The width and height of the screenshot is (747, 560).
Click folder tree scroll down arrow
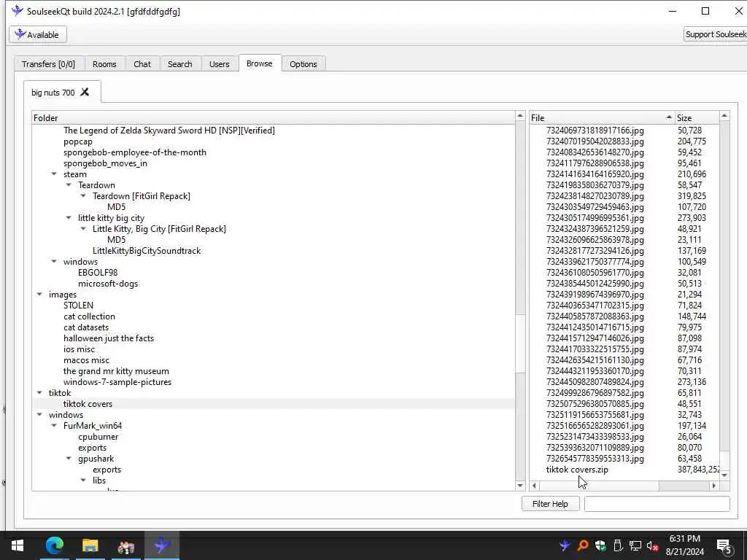[520, 486]
